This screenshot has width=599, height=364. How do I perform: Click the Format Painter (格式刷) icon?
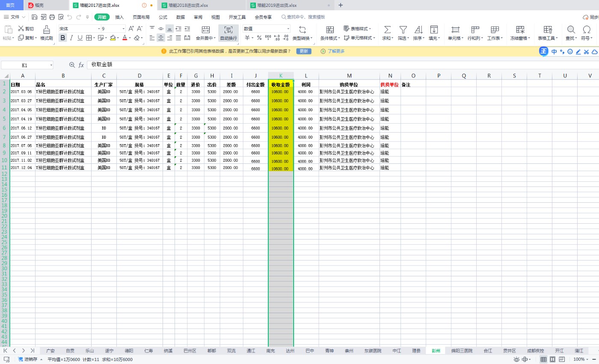[47, 29]
